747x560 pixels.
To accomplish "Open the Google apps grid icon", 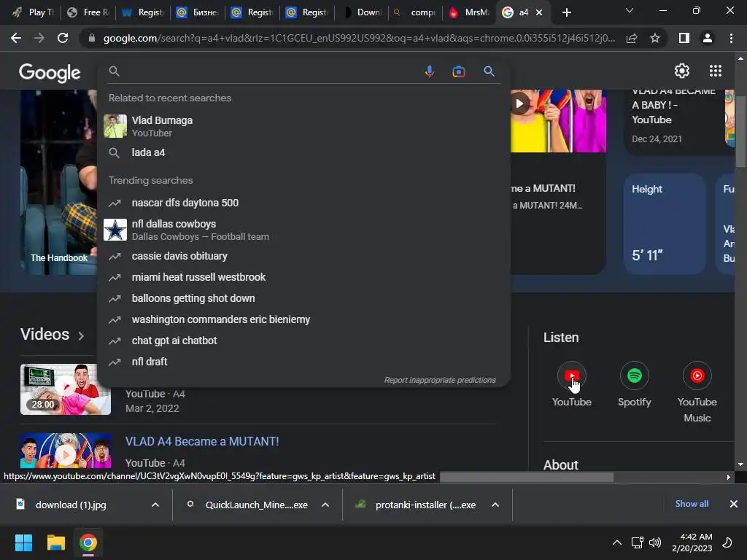I will 715,71.
